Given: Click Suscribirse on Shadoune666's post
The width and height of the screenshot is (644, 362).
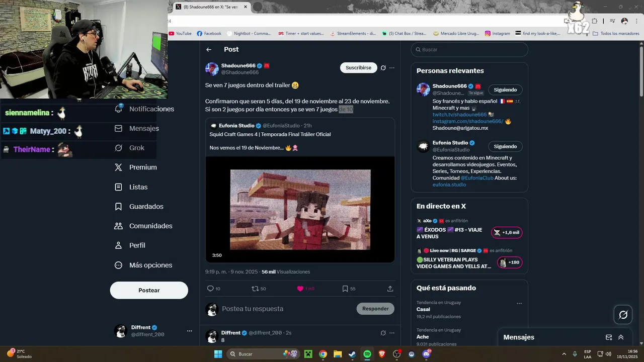Looking at the screenshot, I should pyautogui.click(x=358, y=68).
